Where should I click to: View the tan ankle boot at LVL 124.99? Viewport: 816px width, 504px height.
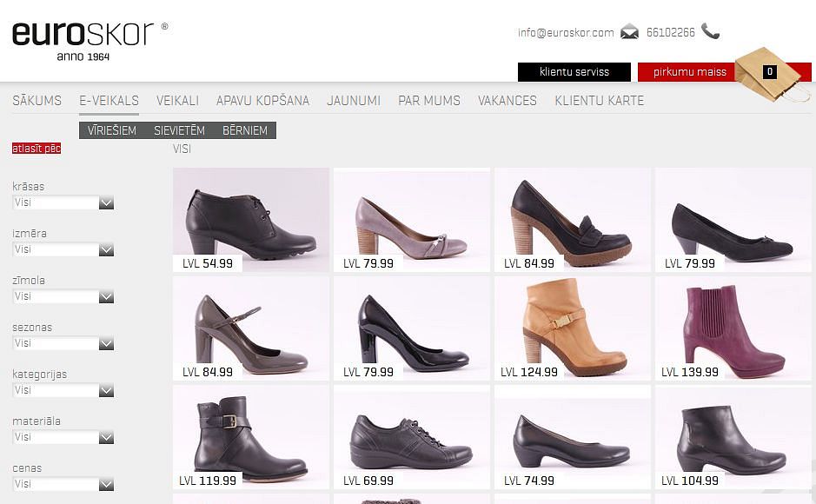click(572, 326)
